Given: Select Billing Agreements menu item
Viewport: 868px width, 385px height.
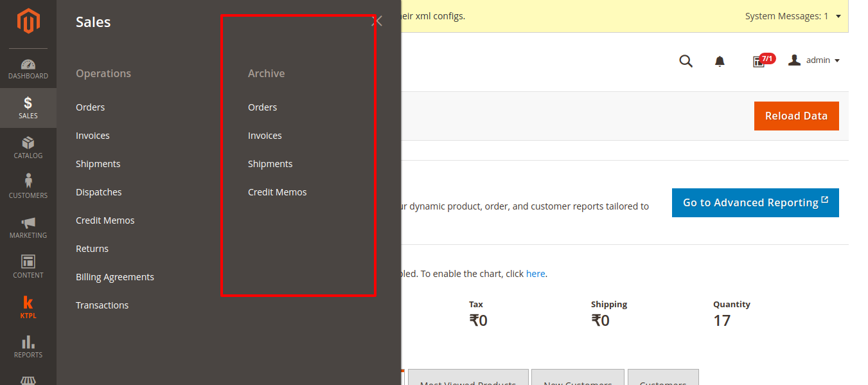Looking at the screenshot, I should click(115, 277).
